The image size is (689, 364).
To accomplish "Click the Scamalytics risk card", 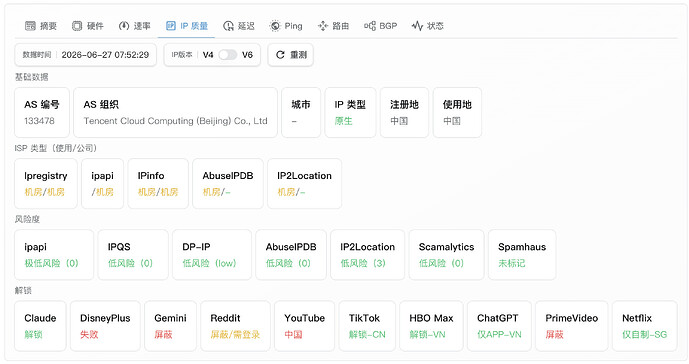I will coord(446,255).
